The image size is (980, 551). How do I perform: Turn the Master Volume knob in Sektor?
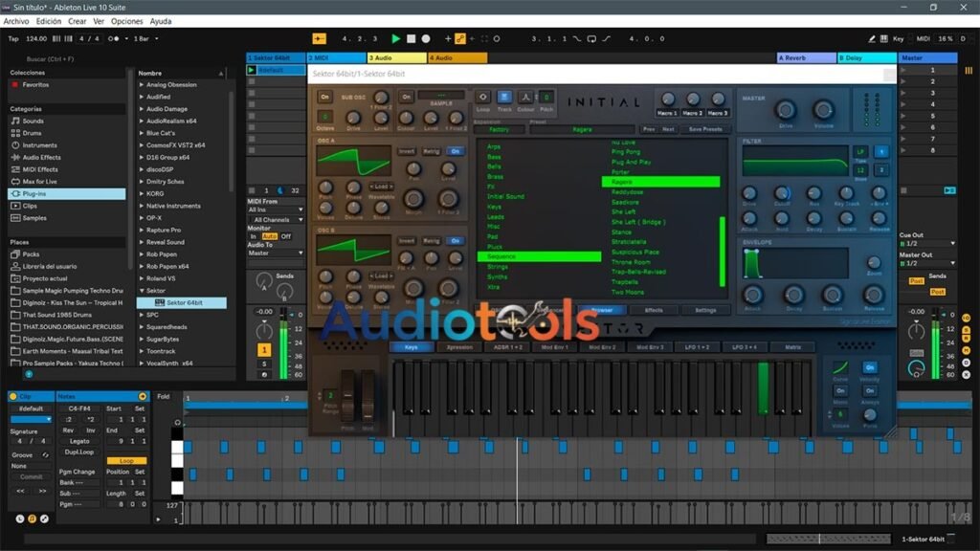(824, 110)
